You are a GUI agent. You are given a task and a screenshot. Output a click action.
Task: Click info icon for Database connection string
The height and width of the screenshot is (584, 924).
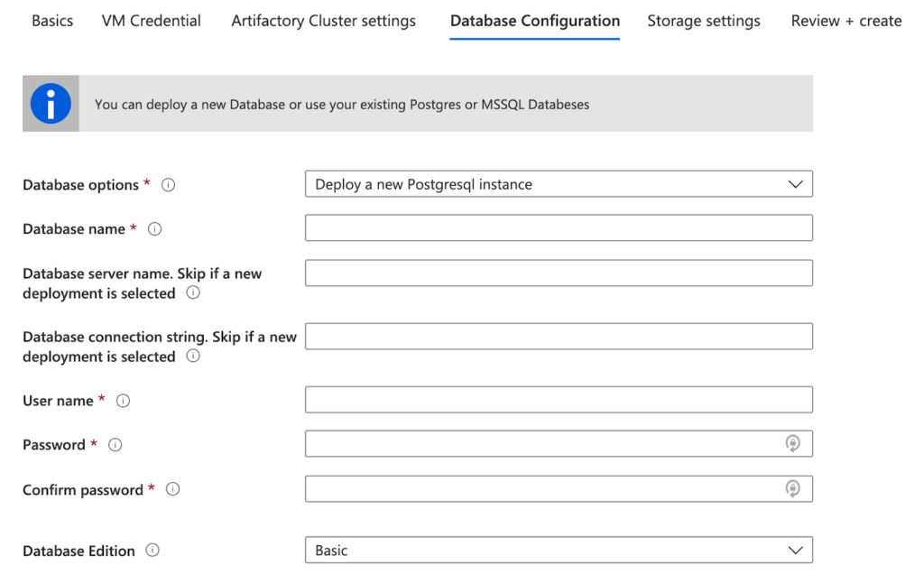[x=193, y=357]
